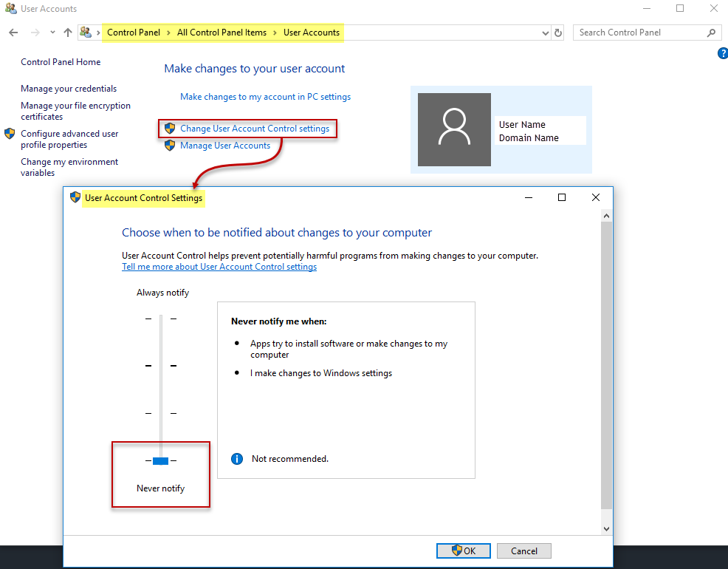Viewport: 728px width, 569px height.
Task: Open Manage your file encryption certificates
Action: pyautogui.click(x=75, y=111)
